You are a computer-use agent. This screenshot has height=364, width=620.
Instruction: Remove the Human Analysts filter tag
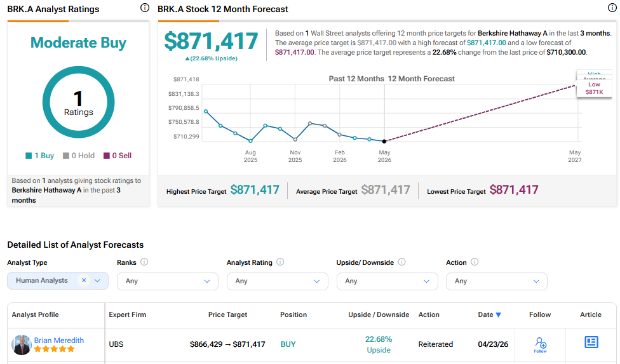[x=84, y=280]
